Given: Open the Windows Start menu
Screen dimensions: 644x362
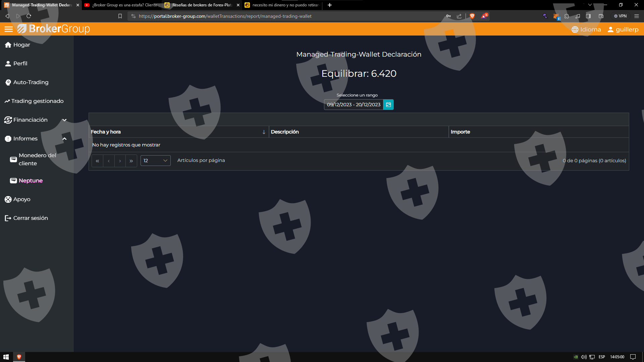Looking at the screenshot, I should [x=6, y=357].
